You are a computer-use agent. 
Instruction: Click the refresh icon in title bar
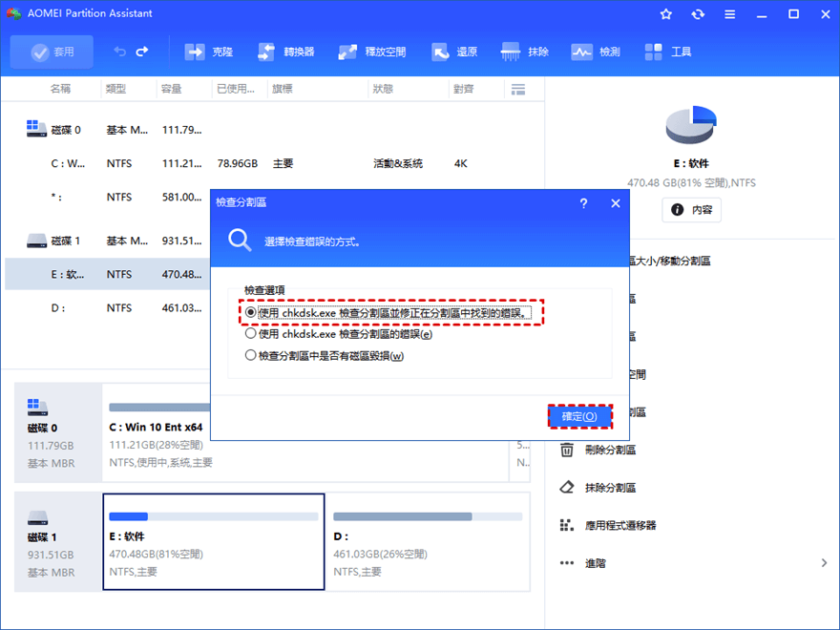click(x=698, y=14)
